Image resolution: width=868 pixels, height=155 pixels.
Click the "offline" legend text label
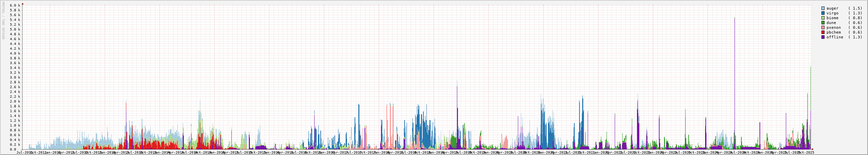[x=835, y=37]
